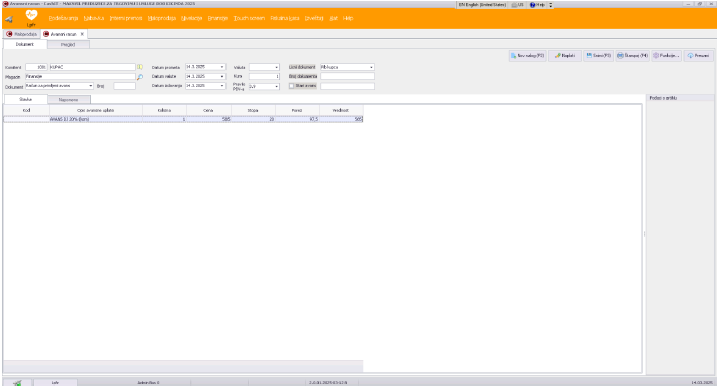717x388 pixels.
Task: Click the Naplati payment button
Action: (x=565, y=56)
